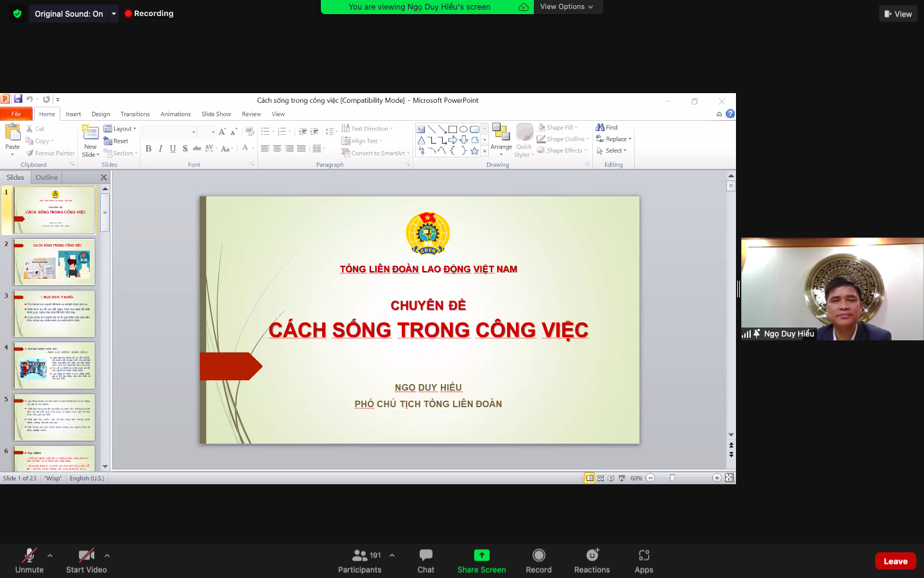Open the Participants panel
Image resolution: width=924 pixels, height=578 pixels.
[360, 556]
